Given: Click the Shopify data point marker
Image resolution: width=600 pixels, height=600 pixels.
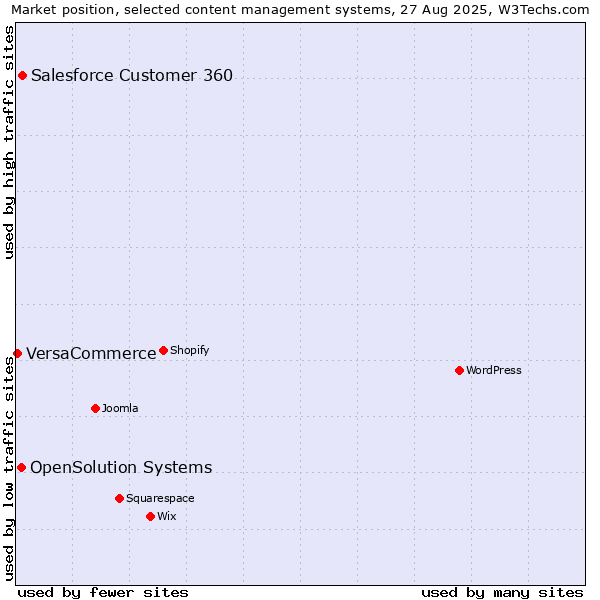Looking at the screenshot, I should tap(163, 350).
